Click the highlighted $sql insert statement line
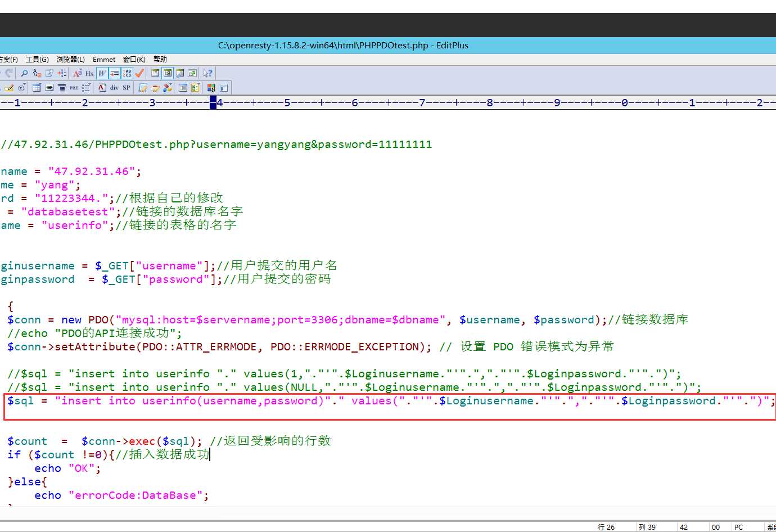This screenshot has height=532, width=776. pos(391,401)
